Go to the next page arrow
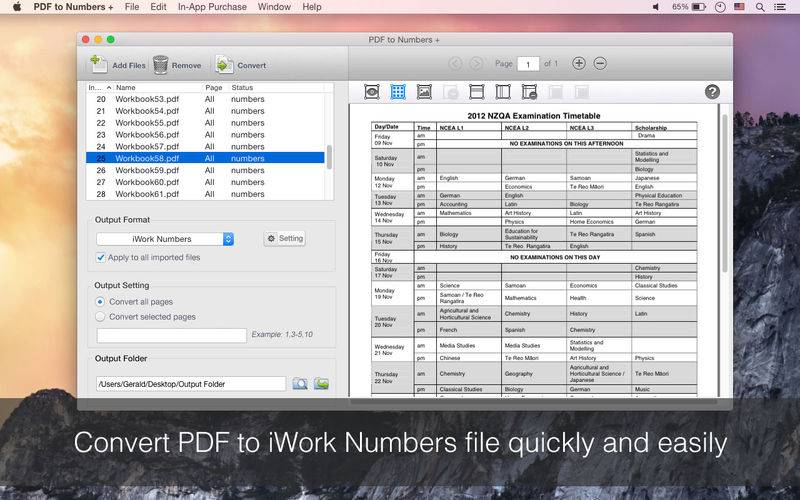 476,64
